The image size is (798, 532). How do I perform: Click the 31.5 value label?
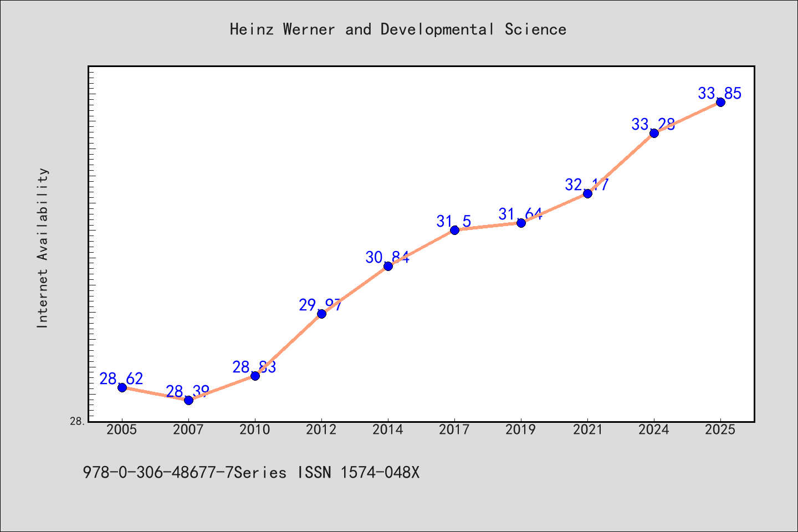point(454,221)
